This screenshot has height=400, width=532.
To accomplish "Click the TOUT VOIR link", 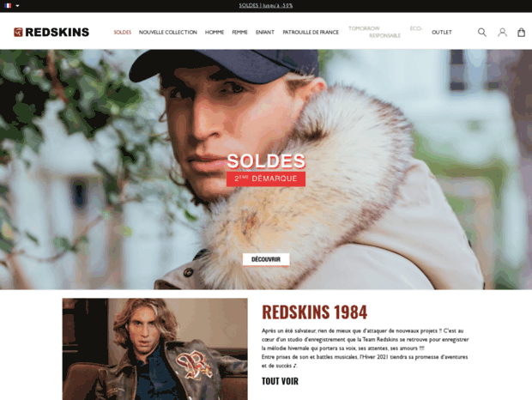I will click(x=280, y=381).
